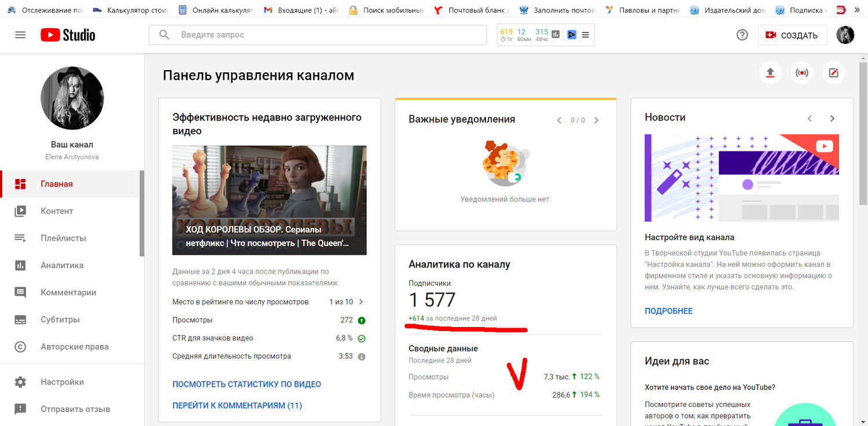
Task: Start a live stream via broadcast icon
Action: [802, 73]
